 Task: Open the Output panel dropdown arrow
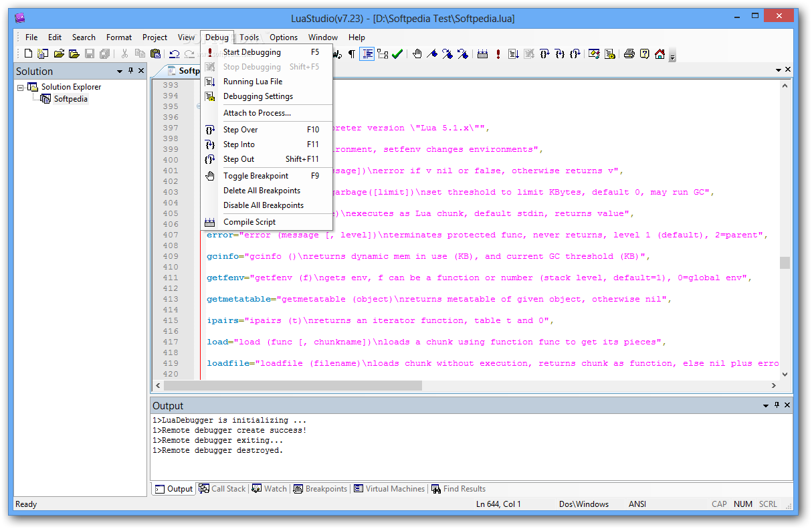point(767,405)
